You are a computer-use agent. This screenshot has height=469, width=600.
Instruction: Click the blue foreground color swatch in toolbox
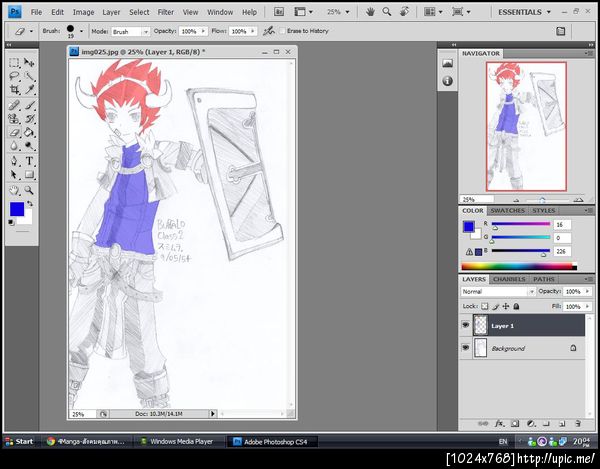[x=16, y=209]
